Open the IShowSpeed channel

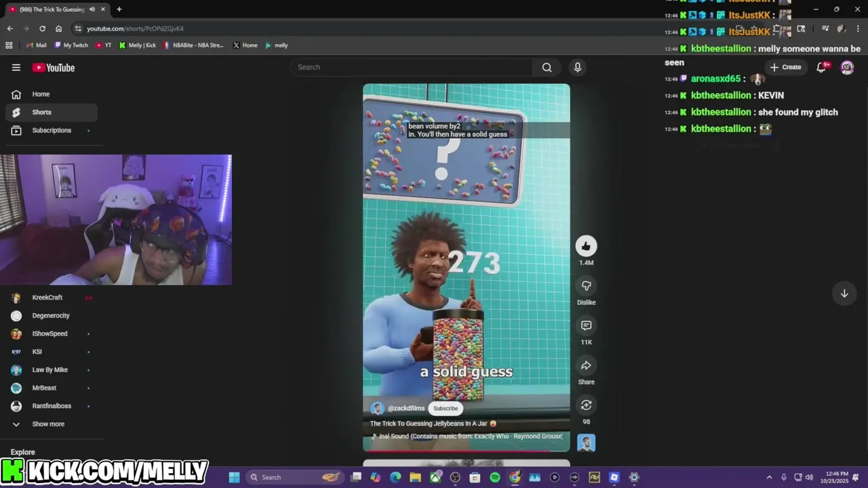tap(52, 333)
